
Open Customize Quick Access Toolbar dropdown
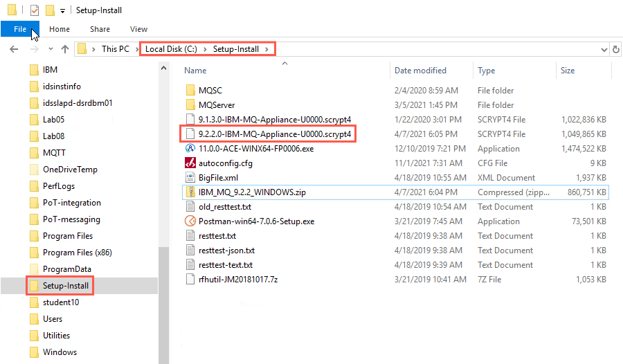tap(62, 11)
